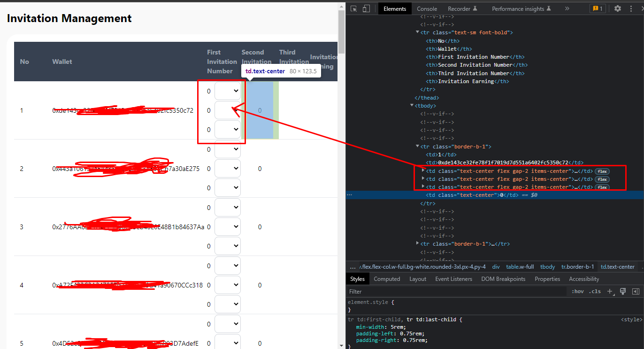Expand the collapsed tr.border-b-1 row node

tap(417, 244)
